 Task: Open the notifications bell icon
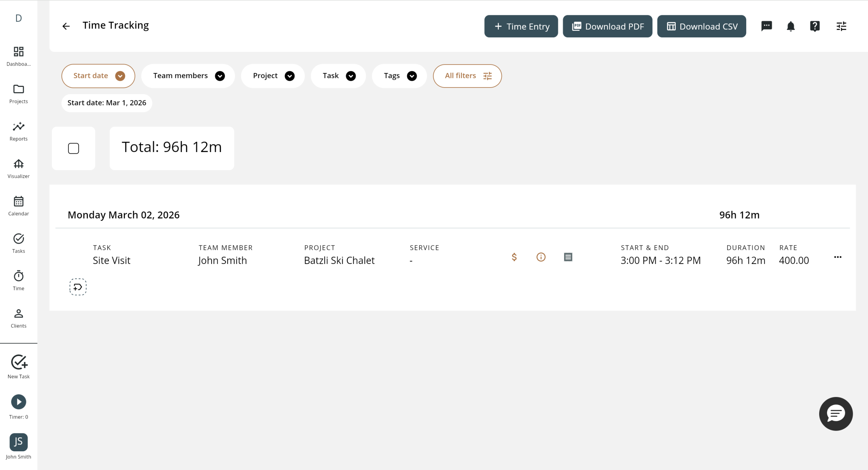tap(790, 26)
